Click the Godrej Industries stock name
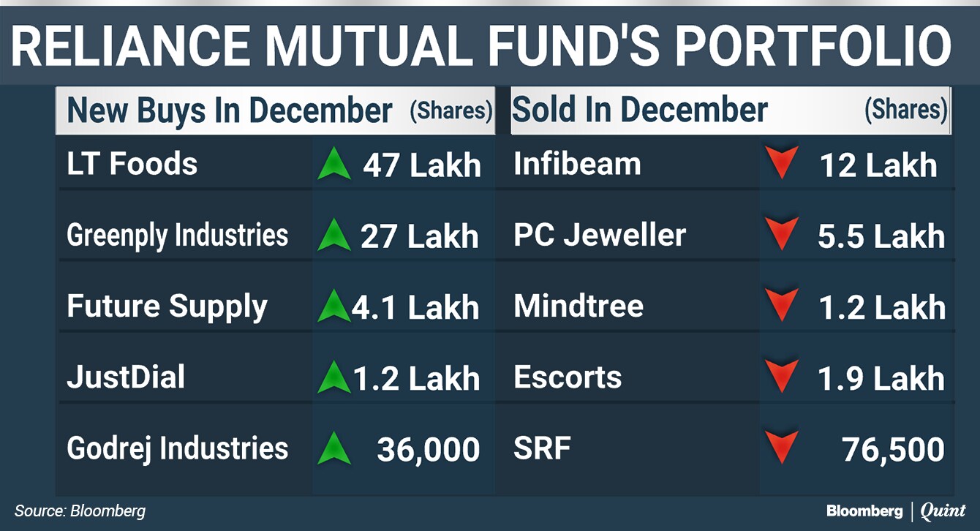The width and height of the screenshot is (980, 531). [177, 448]
